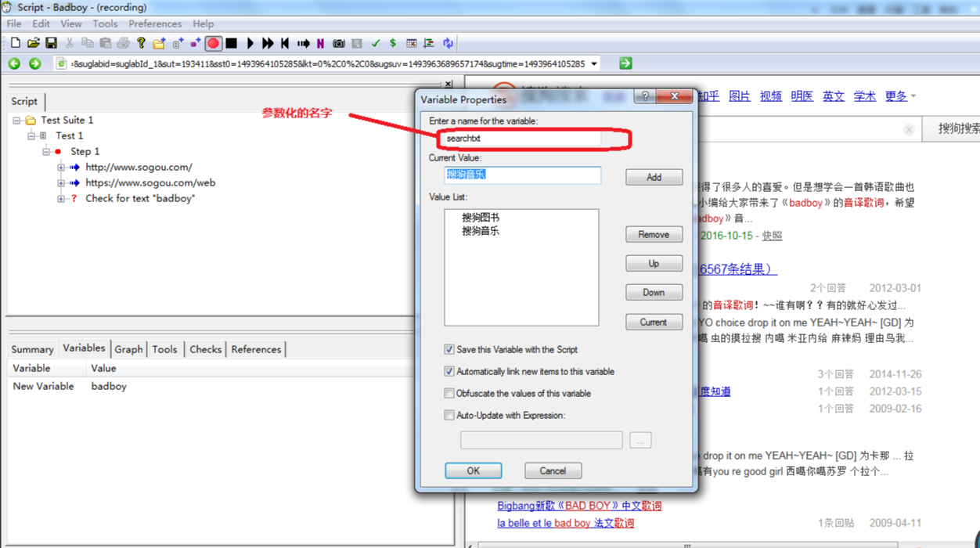Click the Play triangle button
The image size is (980, 548).
coord(250,43)
